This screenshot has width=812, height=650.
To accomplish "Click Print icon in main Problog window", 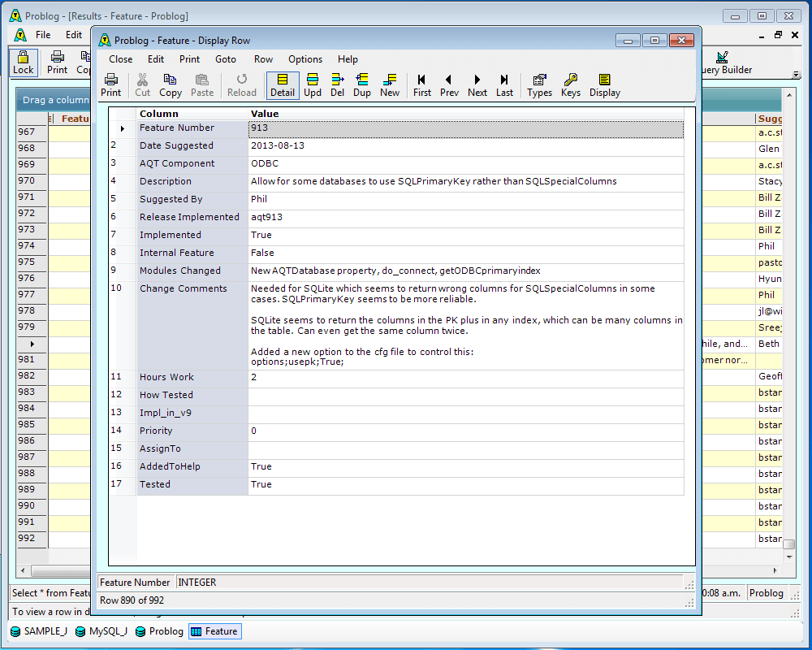I will (57, 63).
